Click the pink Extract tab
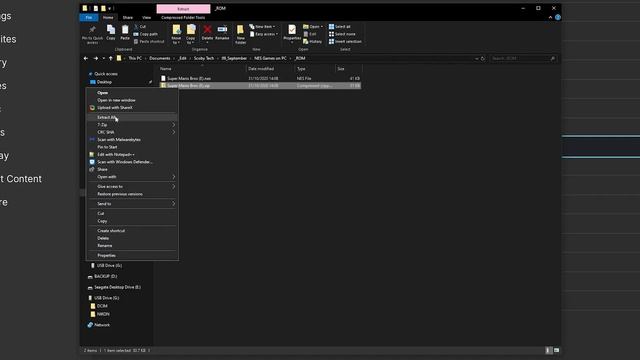Image resolution: width=640 pixels, height=360 pixels. tap(183, 9)
